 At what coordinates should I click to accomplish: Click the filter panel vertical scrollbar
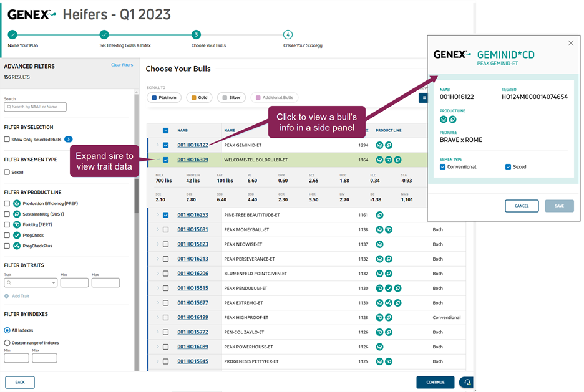(x=136, y=196)
